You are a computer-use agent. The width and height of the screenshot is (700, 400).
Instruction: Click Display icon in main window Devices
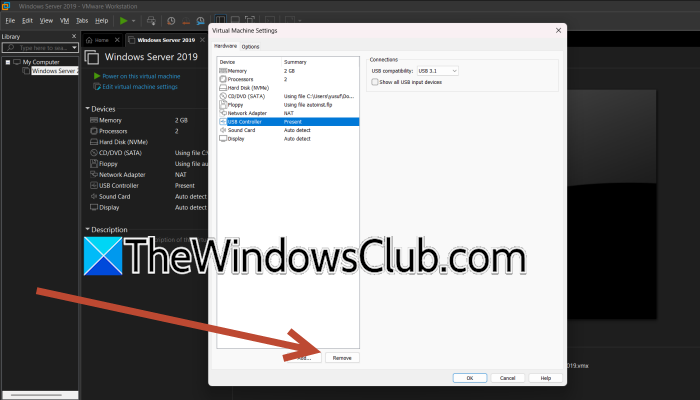tap(94, 207)
